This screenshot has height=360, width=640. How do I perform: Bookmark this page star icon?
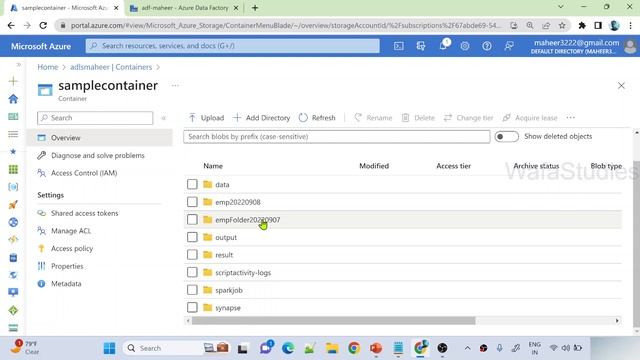(x=562, y=25)
